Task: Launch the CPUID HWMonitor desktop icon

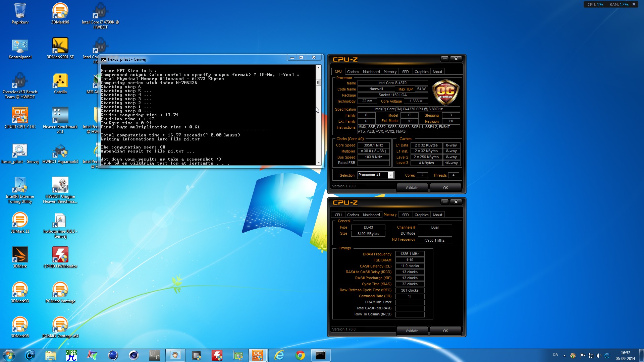Action: pos(60,257)
